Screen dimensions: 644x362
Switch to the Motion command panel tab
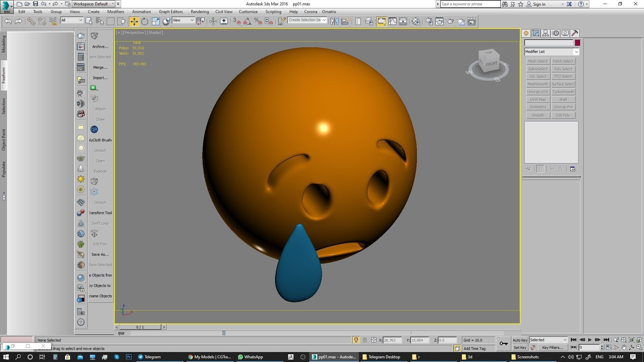click(x=555, y=33)
